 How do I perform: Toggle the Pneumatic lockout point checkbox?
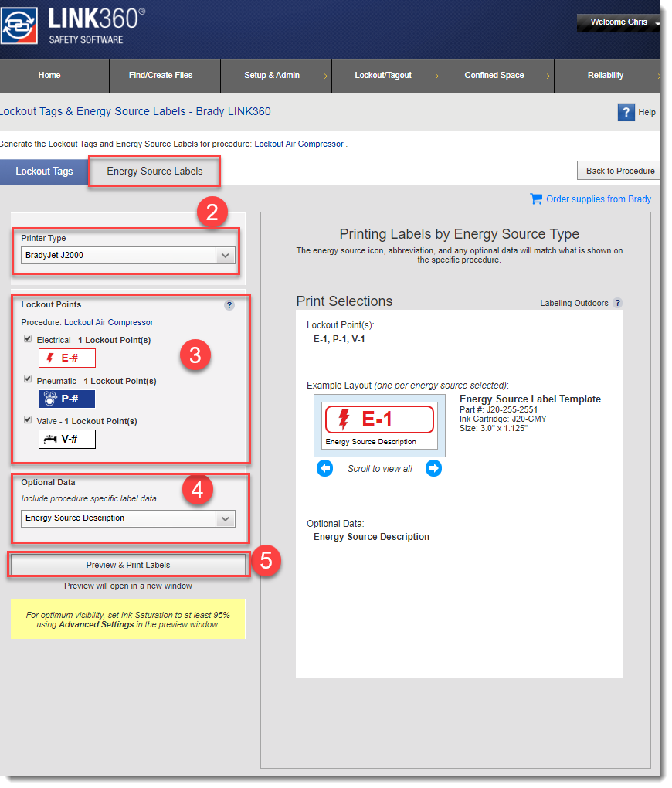28,380
